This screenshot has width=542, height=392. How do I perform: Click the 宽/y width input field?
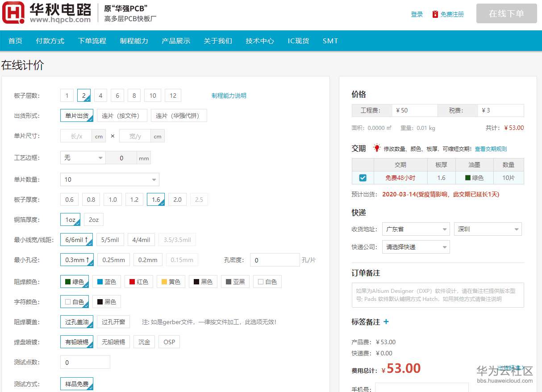pos(135,136)
